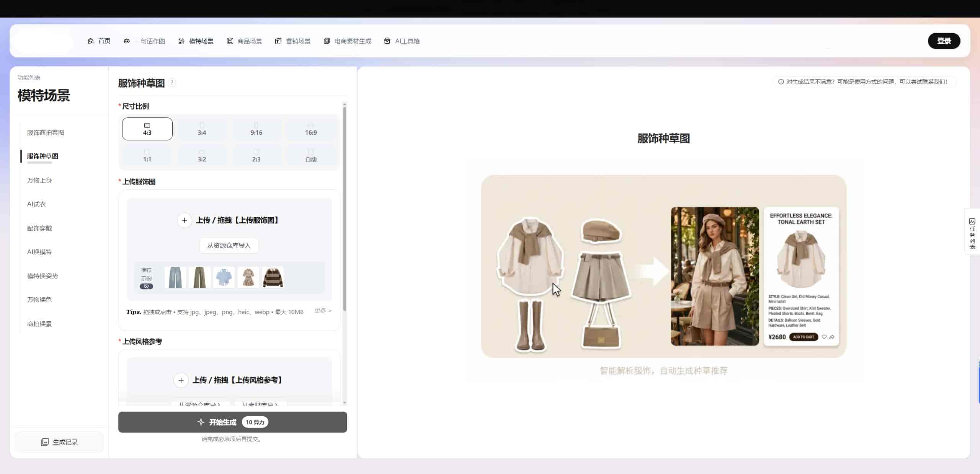Click the robot icon beside 一句话作图
Screen dimensions: 980x474
[x=127, y=41]
